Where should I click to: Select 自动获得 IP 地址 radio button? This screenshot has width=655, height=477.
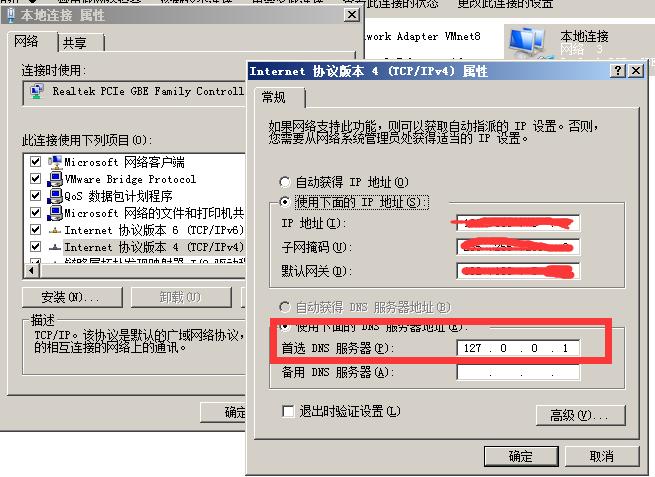[285, 182]
